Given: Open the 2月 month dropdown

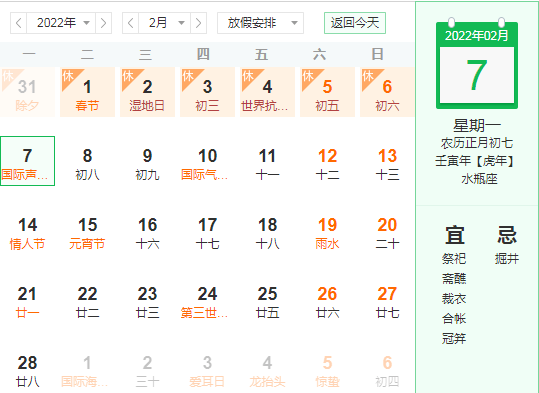Looking at the screenshot, I should point(164,23).
